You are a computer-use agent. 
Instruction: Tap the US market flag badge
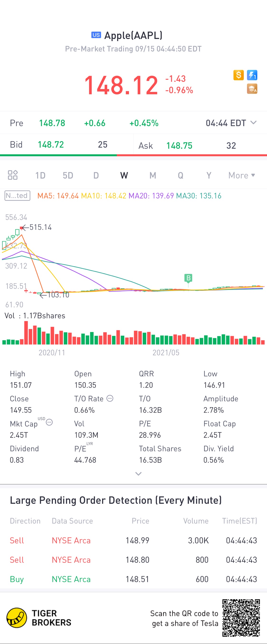(96, 35)
